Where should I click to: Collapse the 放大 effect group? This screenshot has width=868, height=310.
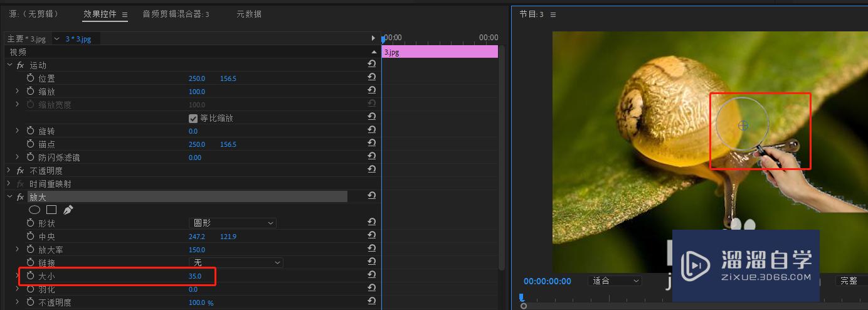(x=10, y=197)
